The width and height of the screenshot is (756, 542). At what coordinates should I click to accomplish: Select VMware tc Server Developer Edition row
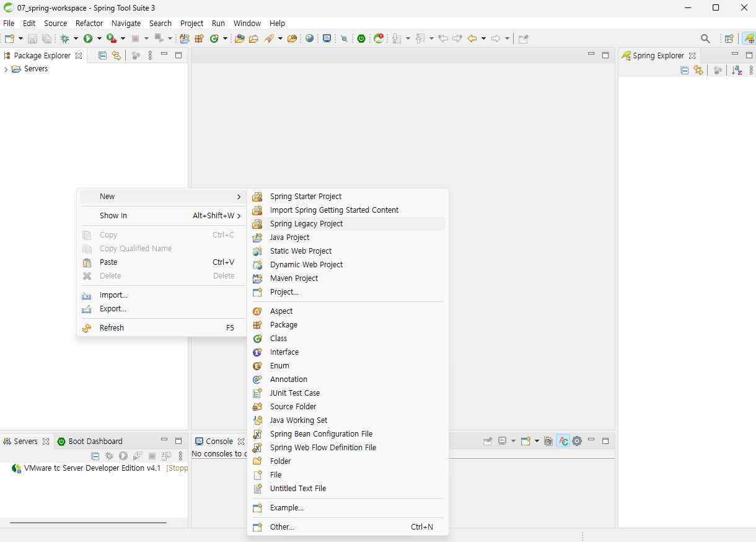[x=100, y=468]
